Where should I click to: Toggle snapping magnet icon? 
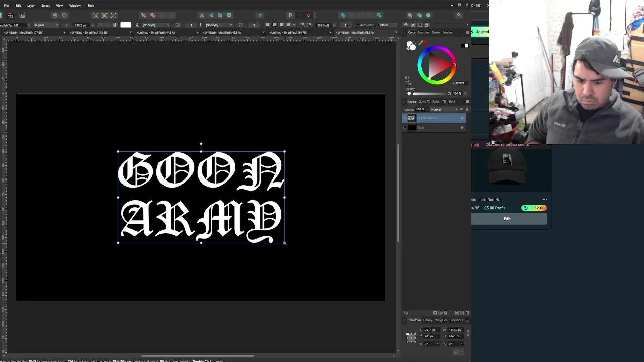point(308,15)
